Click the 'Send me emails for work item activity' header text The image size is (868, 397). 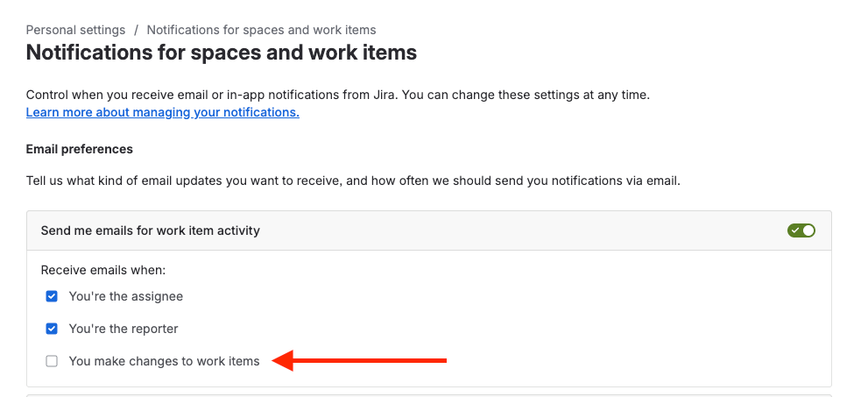tap(150, 230)
